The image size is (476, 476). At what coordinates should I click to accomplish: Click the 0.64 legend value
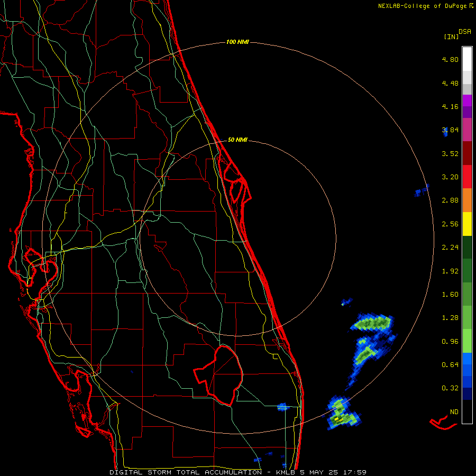pyautogui.click(x=450, y=364)
